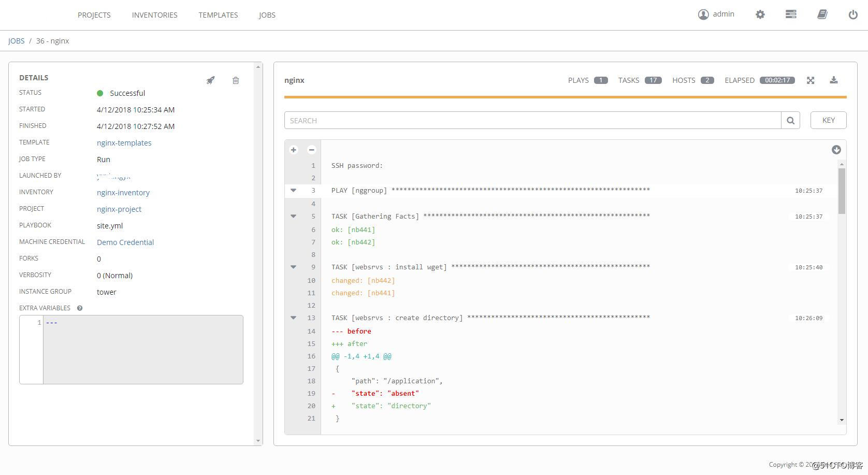The image size is (868, 475).
Task: Open nginx-inventory link
Action: pos(123,193)
